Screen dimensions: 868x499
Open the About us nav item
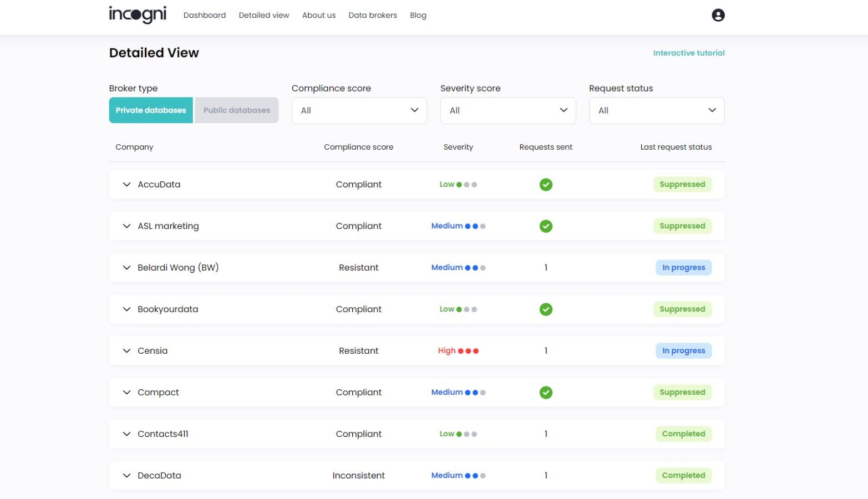319,16
